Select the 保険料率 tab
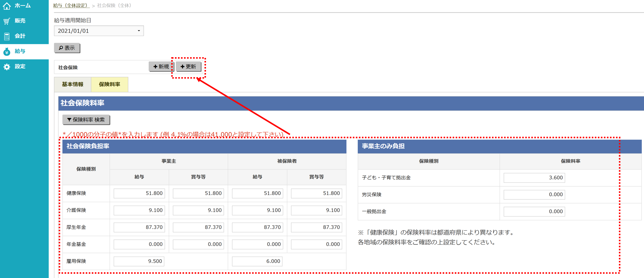The image size is (644, 278). (x=110, y=84)
